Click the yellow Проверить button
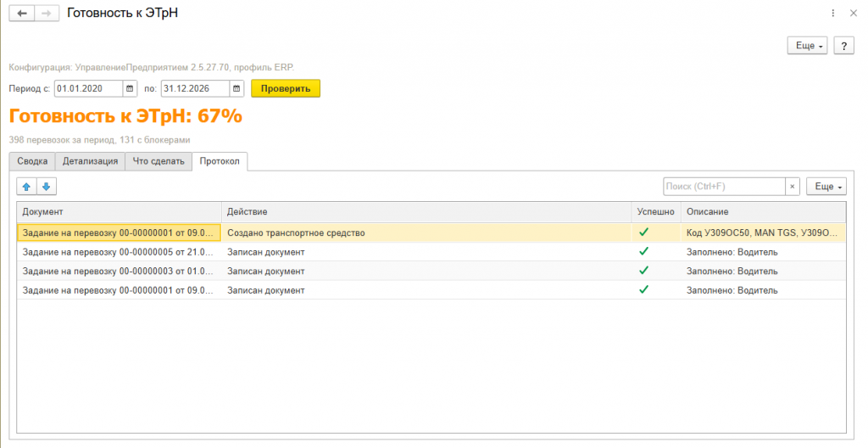The image size is (868, 448). click(286, 89)
